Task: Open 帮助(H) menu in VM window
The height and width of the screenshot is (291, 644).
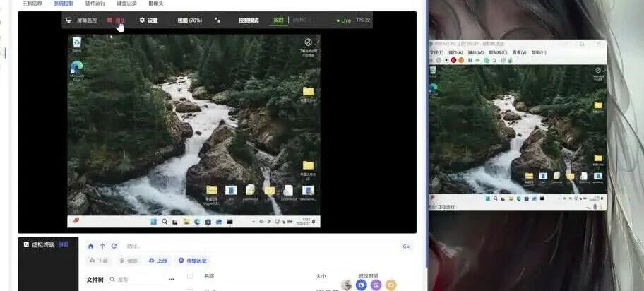Action: click(539, 52)
